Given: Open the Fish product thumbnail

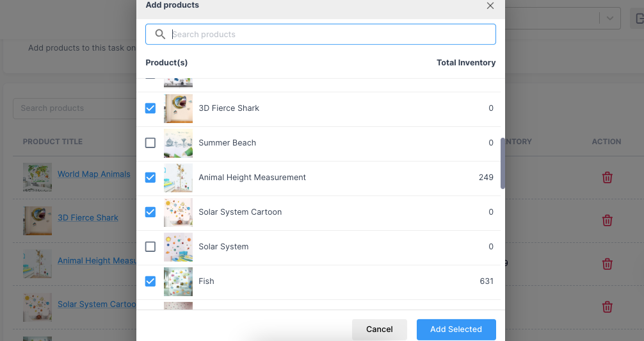Looking at the screenshot, I should click(x=178, y=282).
